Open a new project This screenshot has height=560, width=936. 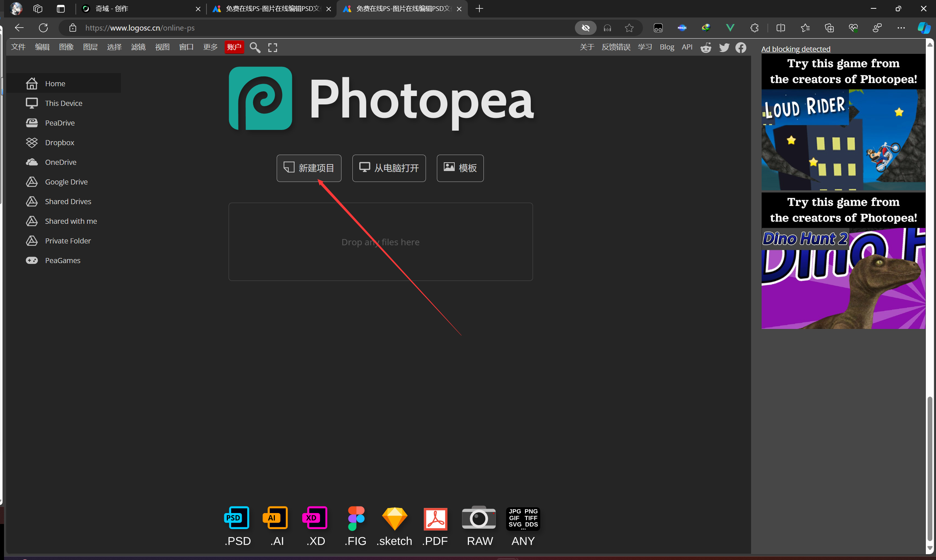pyautogui.click(x=308, y=168)
